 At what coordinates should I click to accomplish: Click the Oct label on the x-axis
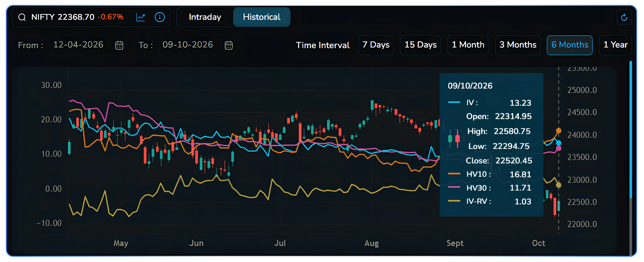[x=538, y=243]
